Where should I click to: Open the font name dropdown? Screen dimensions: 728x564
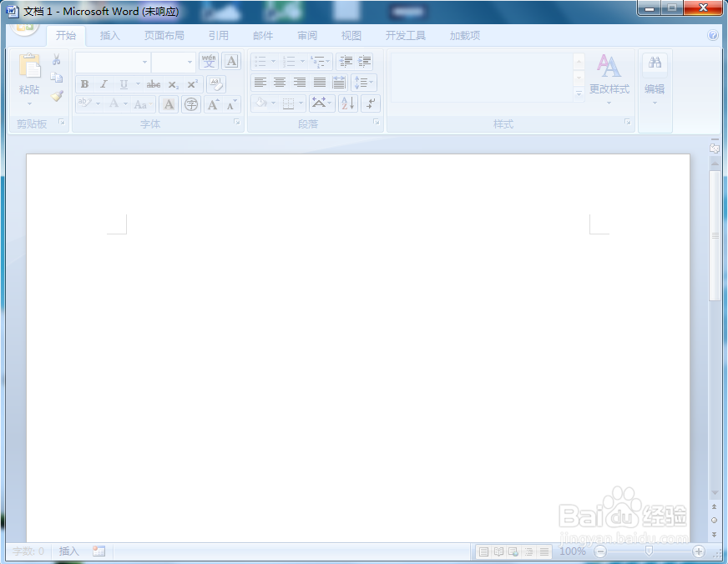pyautogui.click(x=145, y=62)
